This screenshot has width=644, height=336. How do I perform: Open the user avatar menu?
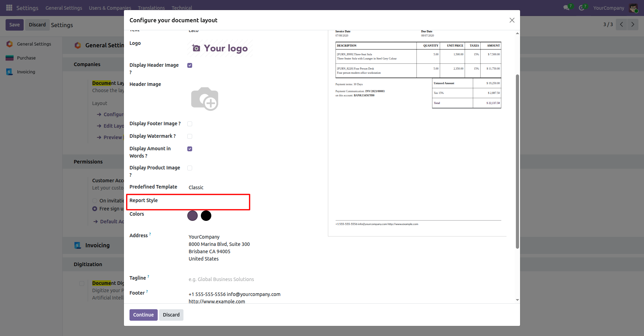tap(634, 8)
